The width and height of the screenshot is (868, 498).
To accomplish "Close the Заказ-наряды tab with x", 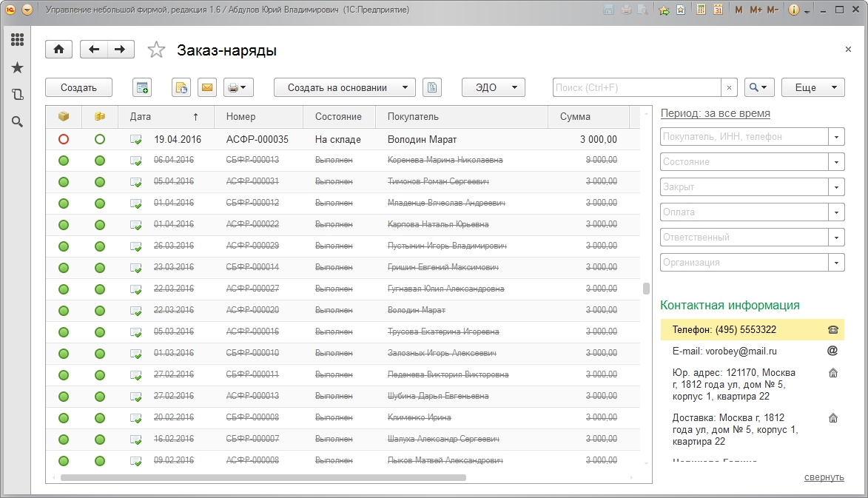I will (848, 50).
